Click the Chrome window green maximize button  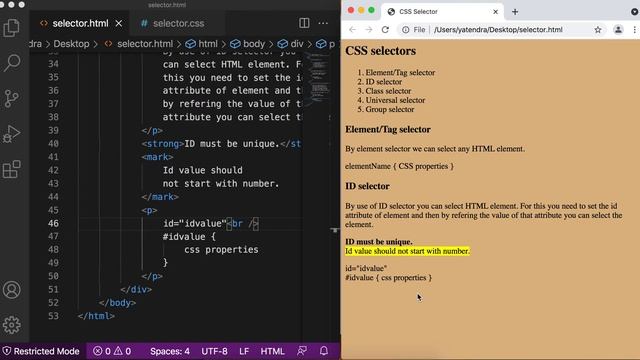click(x=371, y=10)
